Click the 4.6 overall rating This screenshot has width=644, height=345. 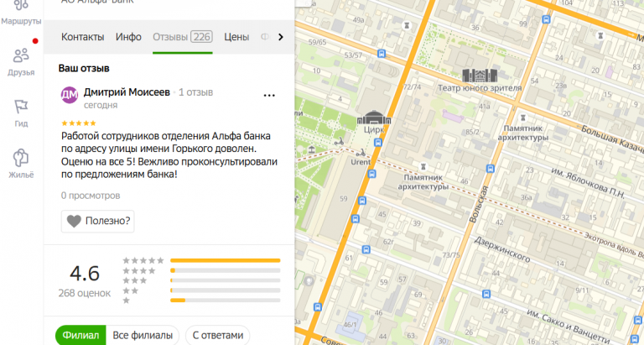point(85,274)
